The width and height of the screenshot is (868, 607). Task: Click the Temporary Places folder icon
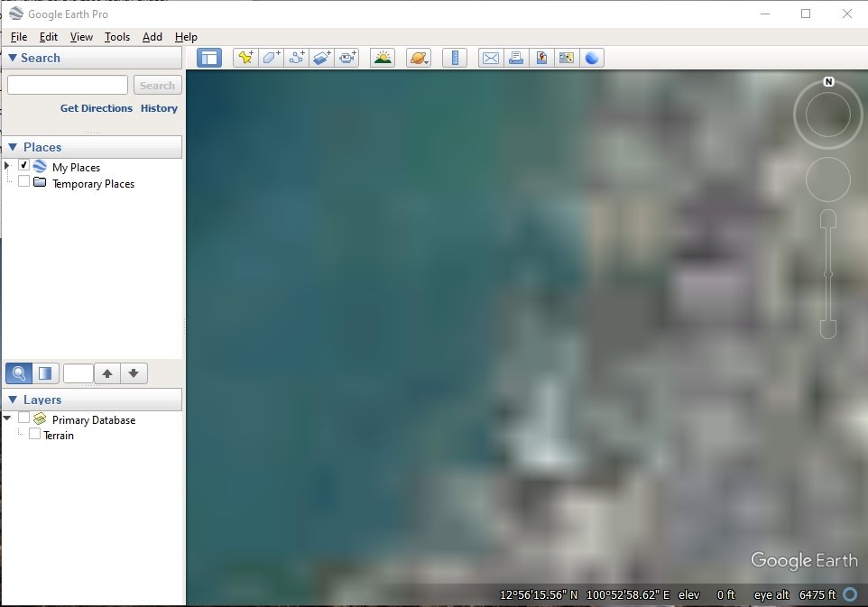pos(40,182)
